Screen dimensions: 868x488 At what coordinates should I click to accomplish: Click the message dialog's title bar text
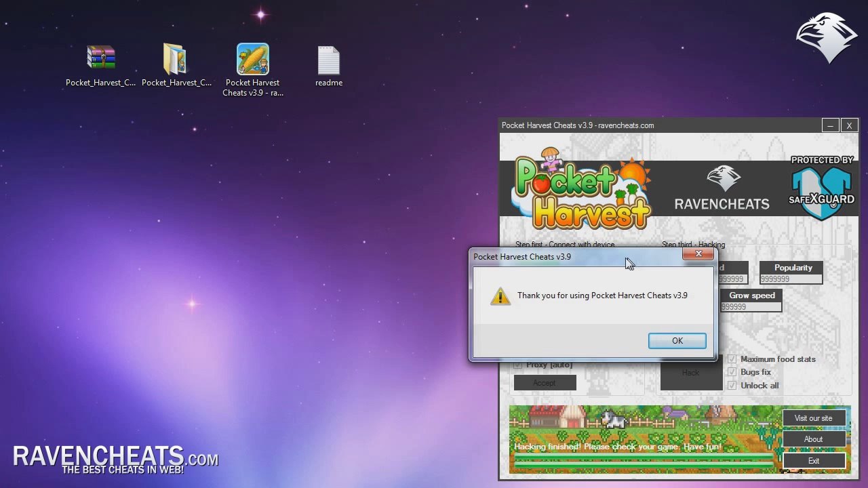(x=522, y=257)
